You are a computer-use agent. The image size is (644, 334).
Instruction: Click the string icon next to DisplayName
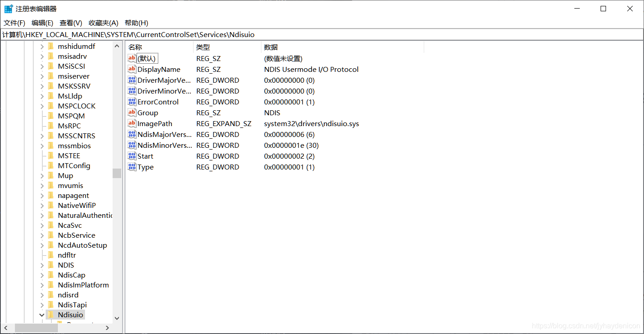132,69
